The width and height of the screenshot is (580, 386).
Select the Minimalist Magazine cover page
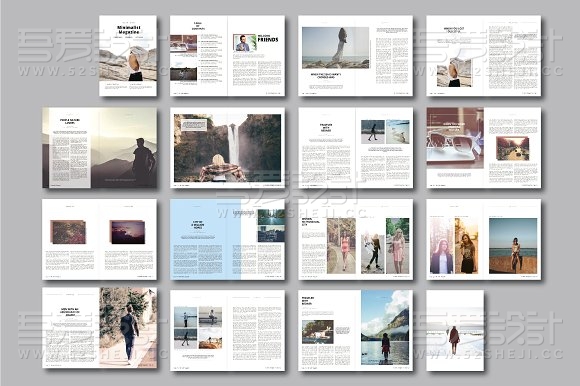click(x=128, y=56)
